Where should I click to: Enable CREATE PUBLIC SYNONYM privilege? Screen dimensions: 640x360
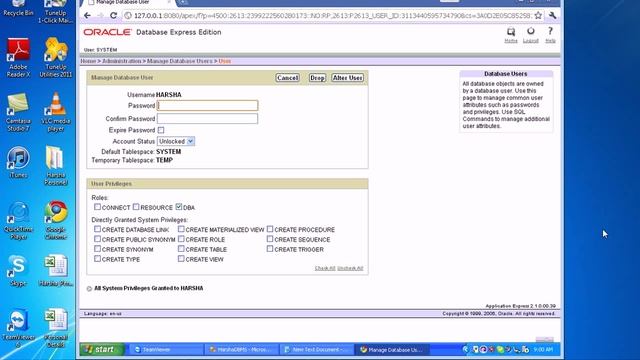click(x=97, y=239)
